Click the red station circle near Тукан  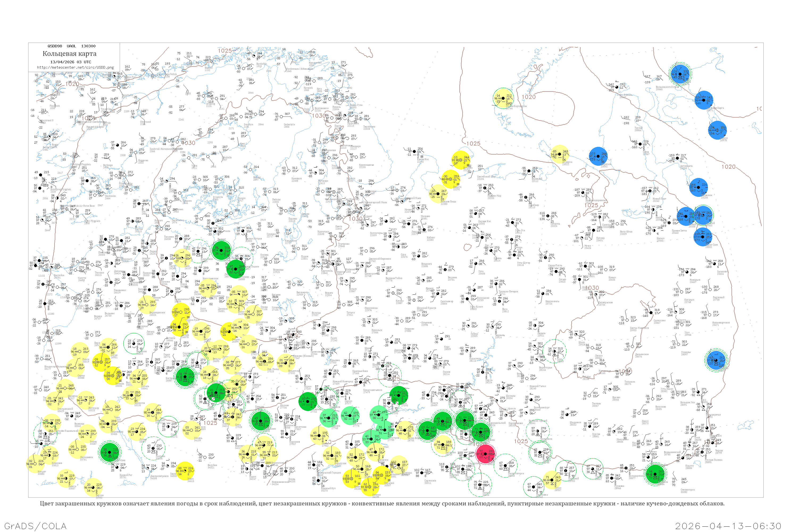[x=485, y=454]
